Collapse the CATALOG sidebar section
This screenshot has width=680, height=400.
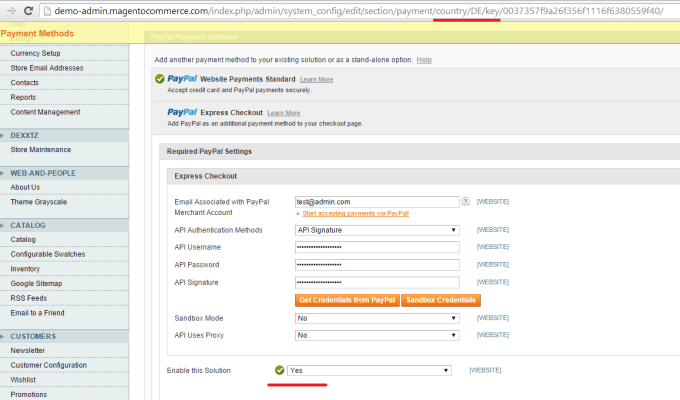[x=64, y=225]
